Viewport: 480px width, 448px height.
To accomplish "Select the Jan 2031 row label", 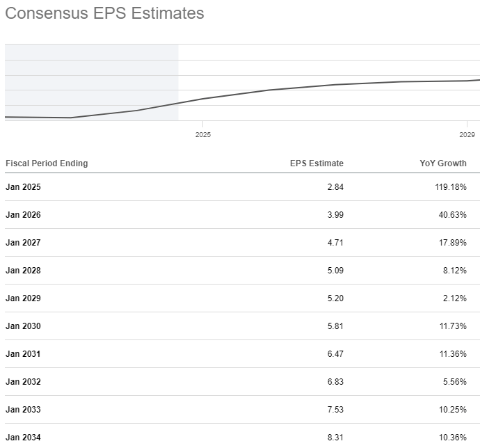I will [x=23, y=354].
